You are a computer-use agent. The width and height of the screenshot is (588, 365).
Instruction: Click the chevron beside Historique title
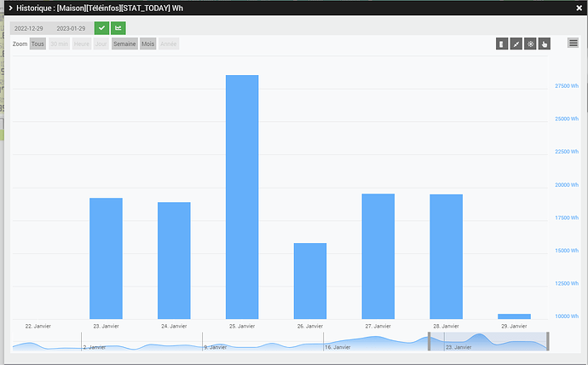point(10,8)
